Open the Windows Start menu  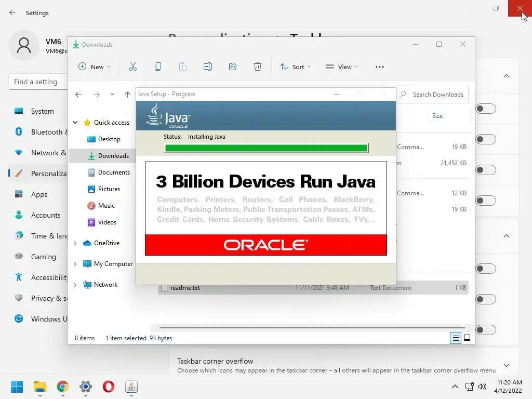coord(17,387)
